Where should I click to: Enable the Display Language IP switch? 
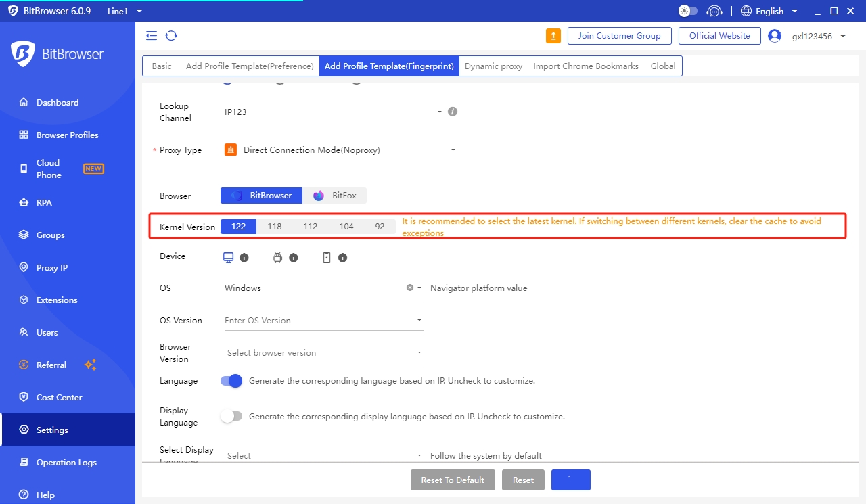coord(231,417)
